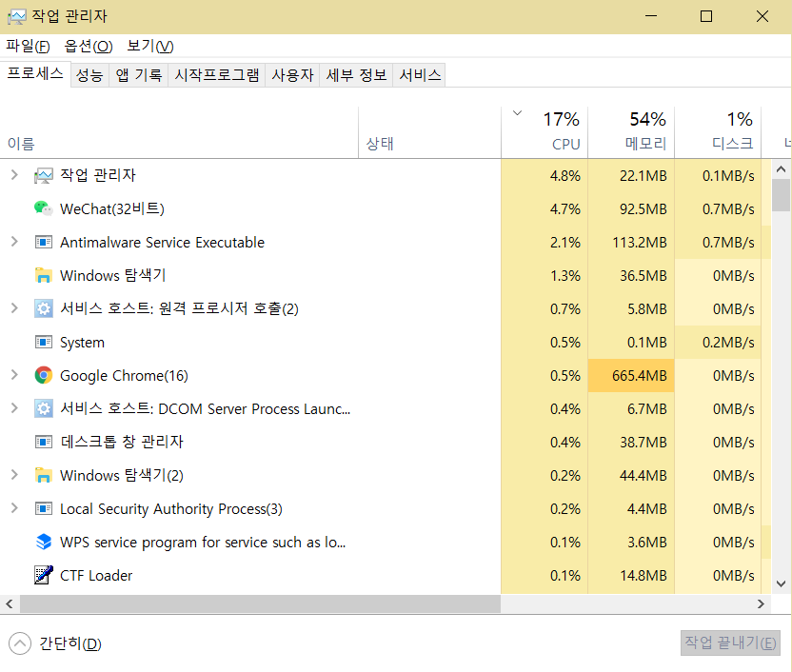The height and width of the screenshot is (672, 792).
Task: Select the WeChat green chat icon
Action: tap(44, 208)
